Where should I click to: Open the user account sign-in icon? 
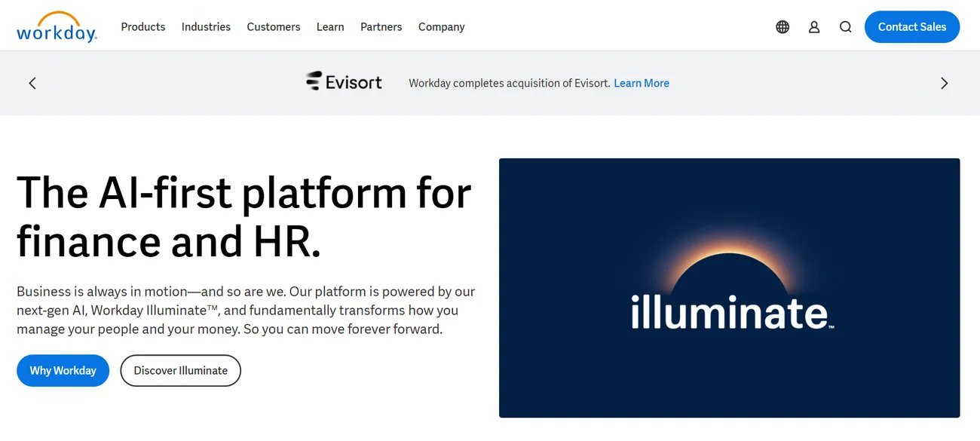coord(814,27)
